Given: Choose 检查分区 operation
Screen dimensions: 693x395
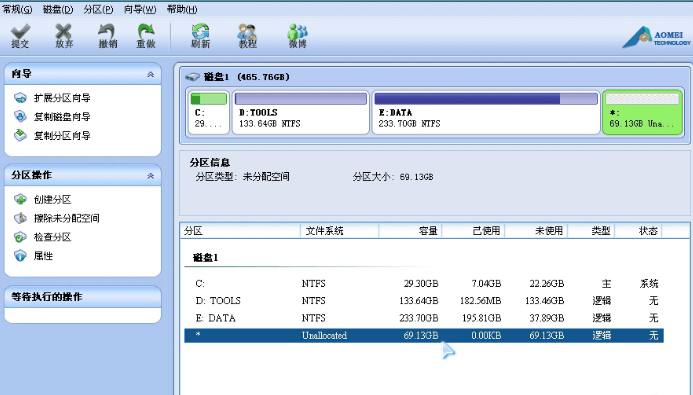Looking at the screenshot, I should (53, 237).
